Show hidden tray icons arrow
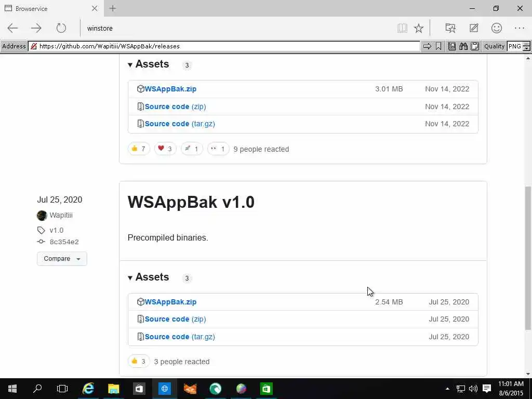532x399 pixels. [447, 389]
